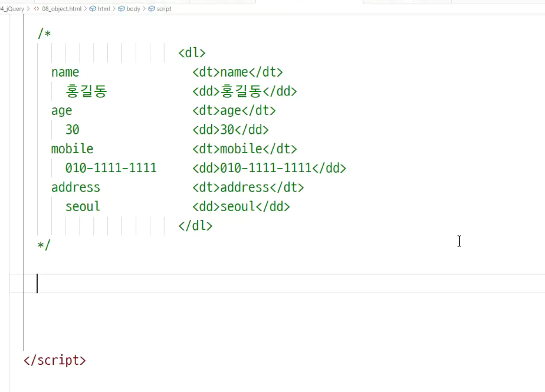Open the 08_object.html breadcrumb

pos(61,9)
